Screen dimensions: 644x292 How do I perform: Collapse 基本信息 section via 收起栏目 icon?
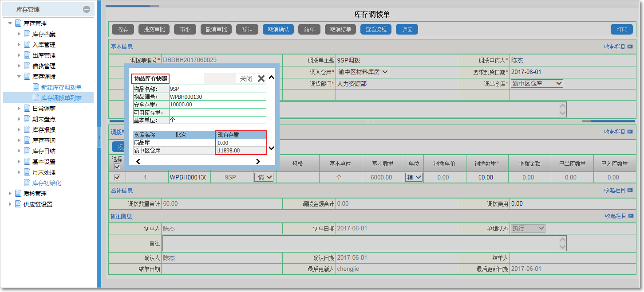click(x=630, y=47)
